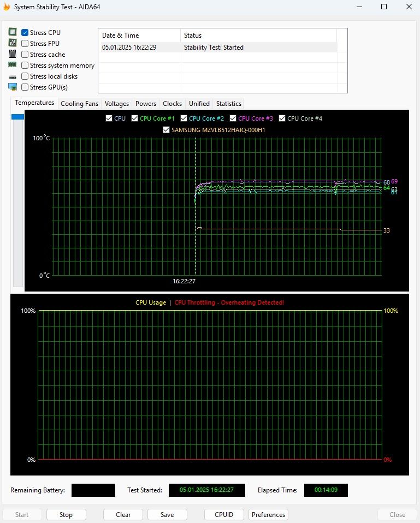Enable the Stress FPU checkbox
Screen dimensions: 420x523
click(x=25, y=43)
